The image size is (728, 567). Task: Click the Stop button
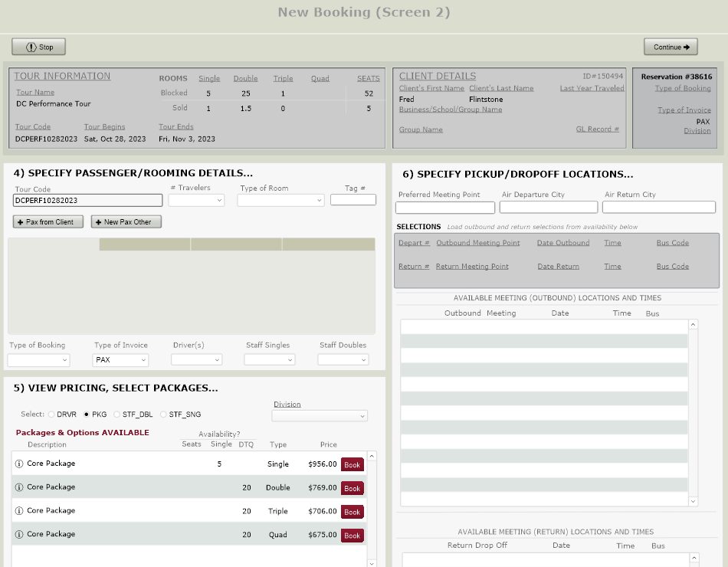pos(38,47)
